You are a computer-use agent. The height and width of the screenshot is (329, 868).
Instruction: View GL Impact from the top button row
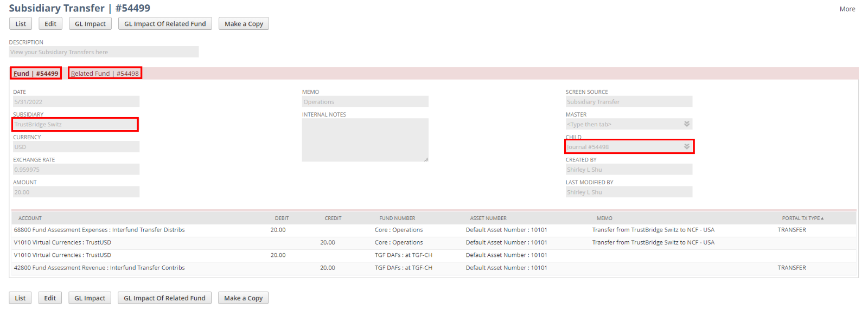click(90, 24)
